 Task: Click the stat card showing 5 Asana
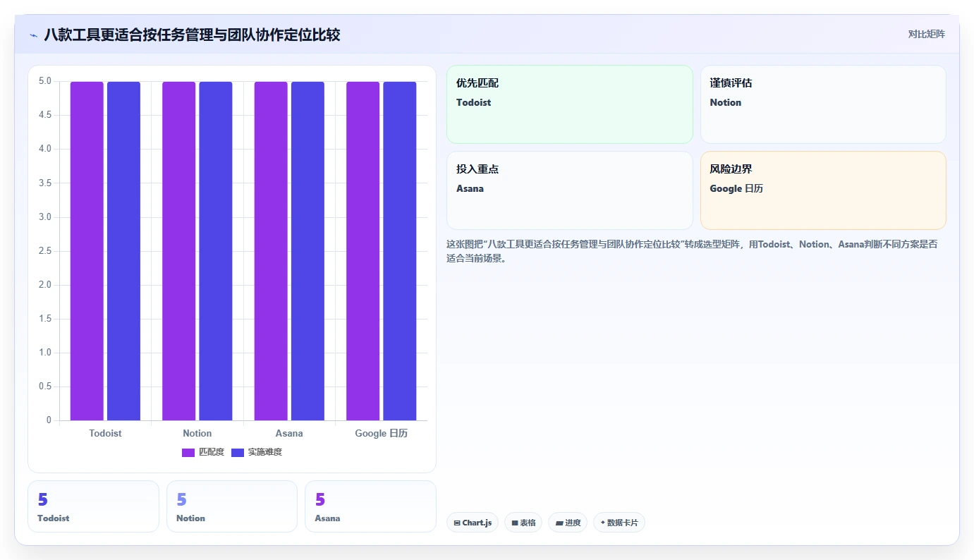(370, 506)
